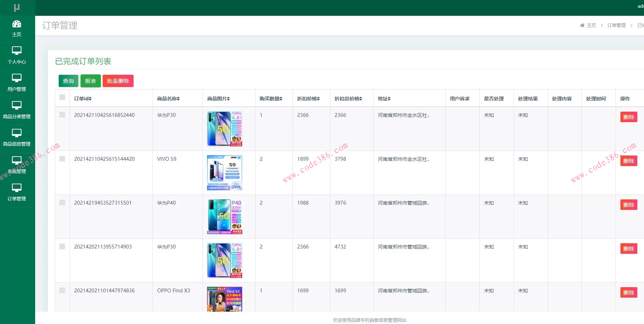Toggle the select-all checkbox in table header
This screenshot has width=644, height=324.
[62, 98]
